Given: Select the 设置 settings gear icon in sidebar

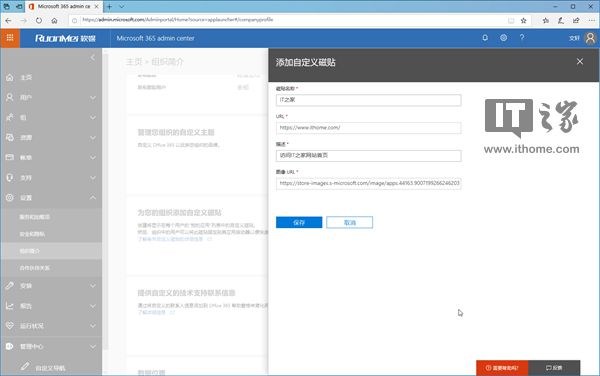Looking at the screenshot, I should [x=10, y=197].
